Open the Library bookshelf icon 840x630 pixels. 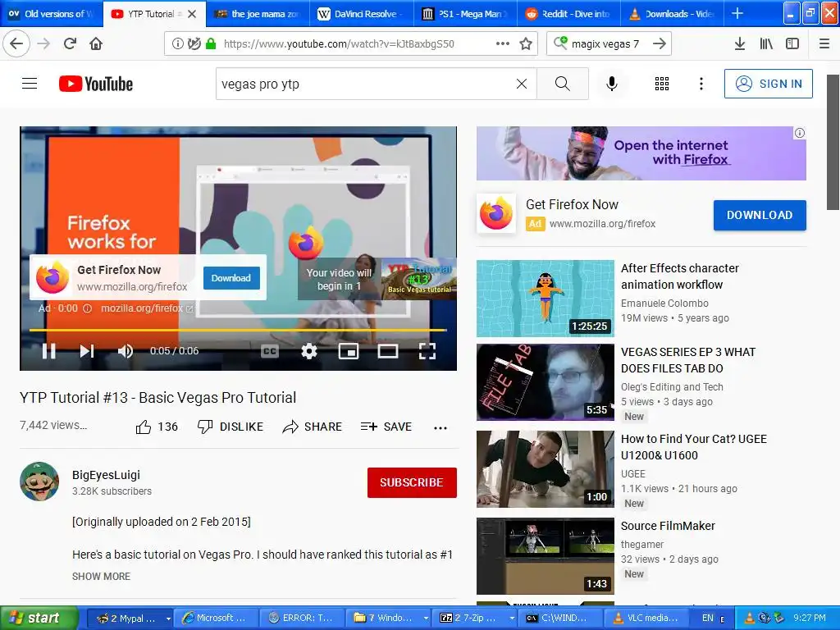pyautogui.click(x=766, y=43)
